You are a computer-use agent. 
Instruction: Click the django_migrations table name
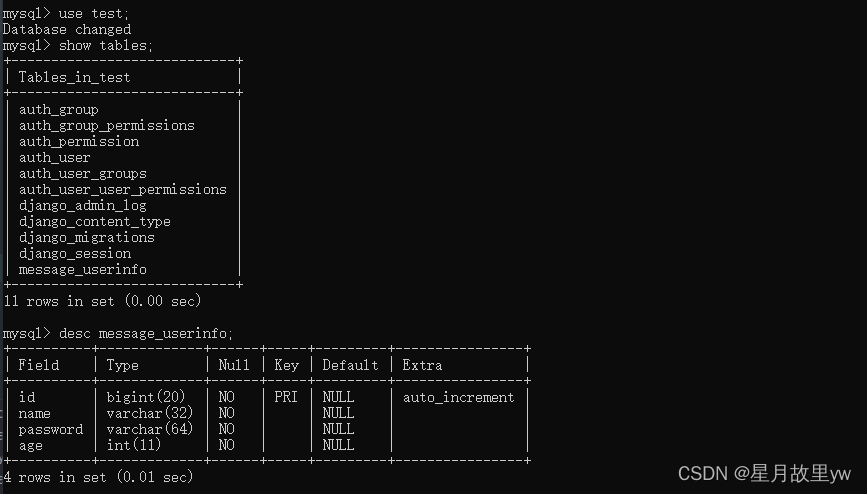pyautogui.click(x=86, y=237)
